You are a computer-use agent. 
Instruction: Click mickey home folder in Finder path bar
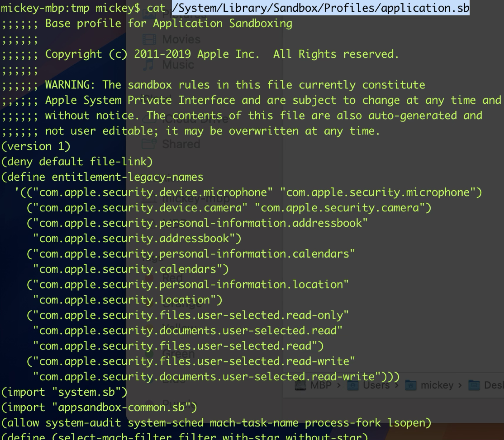pos(429,385)
